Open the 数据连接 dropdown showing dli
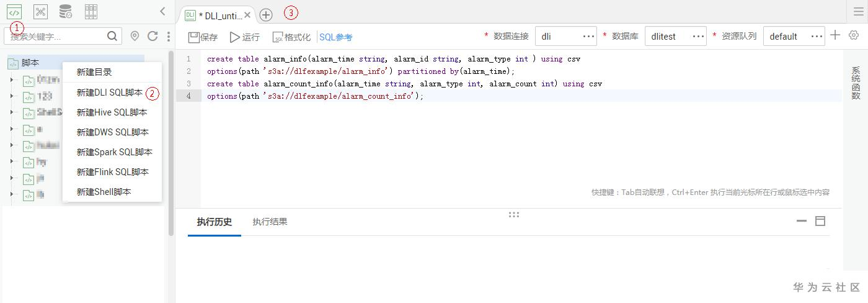The image size is (868, 303). (566, 36)
